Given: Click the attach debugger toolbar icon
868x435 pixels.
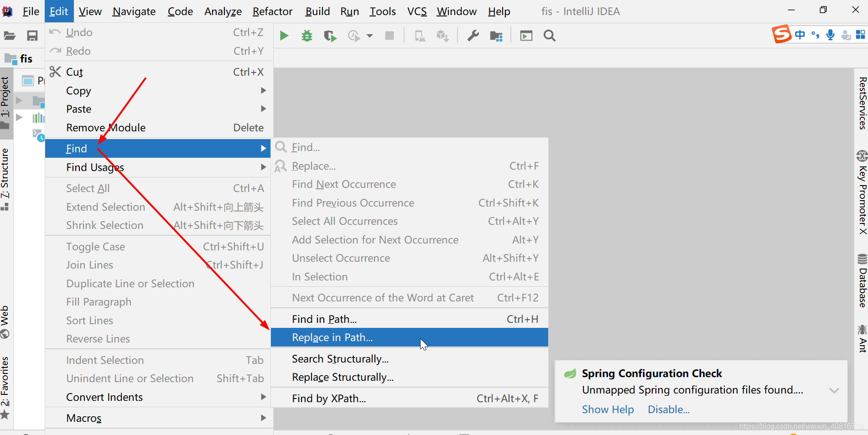Looking at the screenshot, I should coord(420,36).
